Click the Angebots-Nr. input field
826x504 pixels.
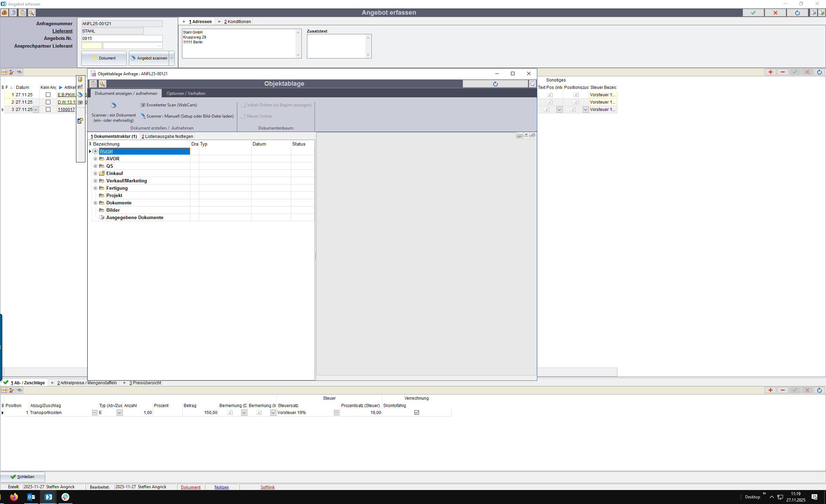coord(122,38)
